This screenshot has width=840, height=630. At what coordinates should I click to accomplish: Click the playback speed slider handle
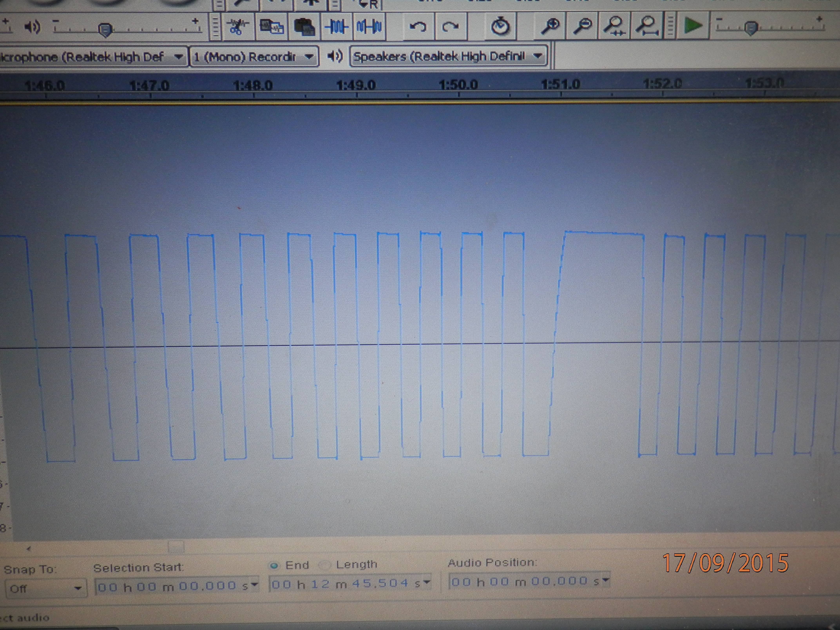(751, 28)
